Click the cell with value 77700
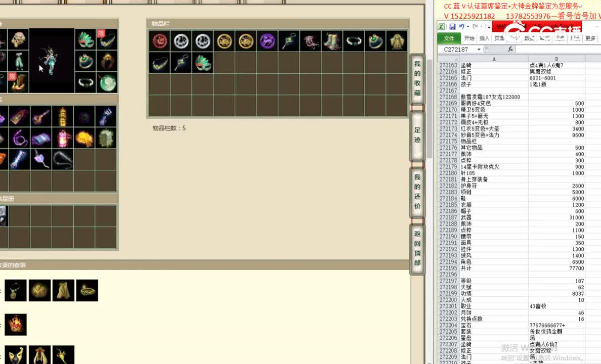This screenshot has height=364, width=601. (556, 268)
